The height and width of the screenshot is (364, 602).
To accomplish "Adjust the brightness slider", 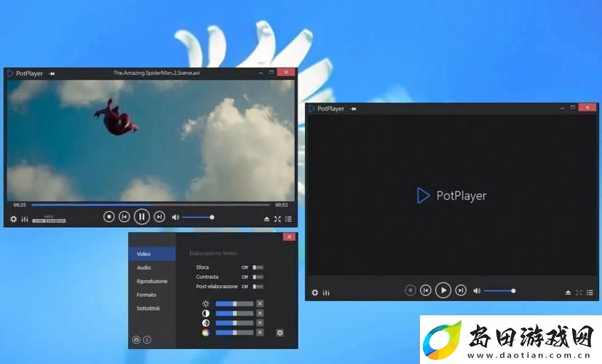I will [x=234, y=304].
